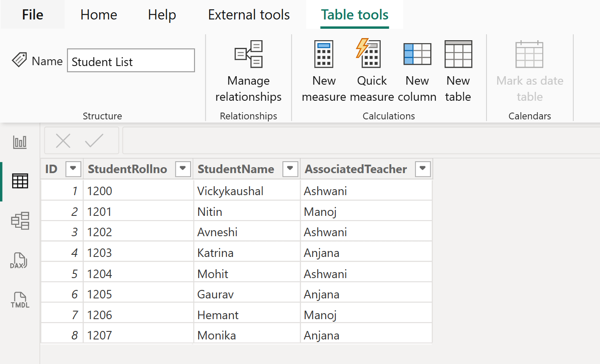The width and height of the screenshot is (600, 364).
Task: Expand the AssociatedTeacher column menu
Action: tap(423, 169)
